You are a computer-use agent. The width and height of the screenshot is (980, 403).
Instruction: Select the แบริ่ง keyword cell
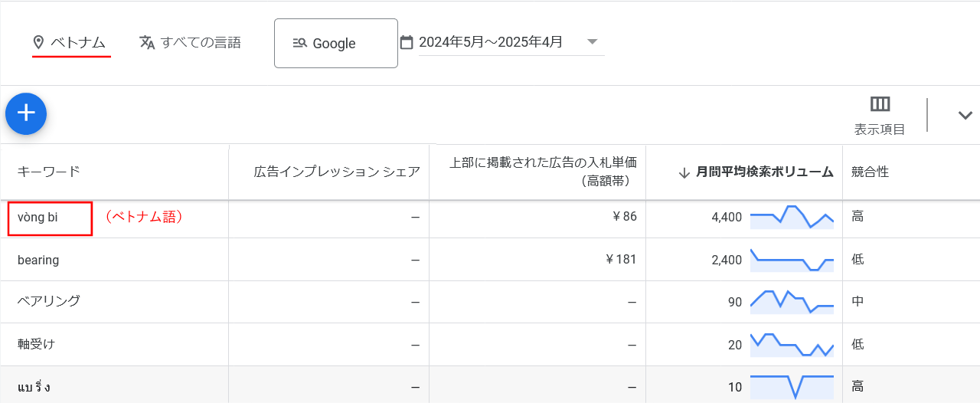pyautogui.click(x=34, y=387)
